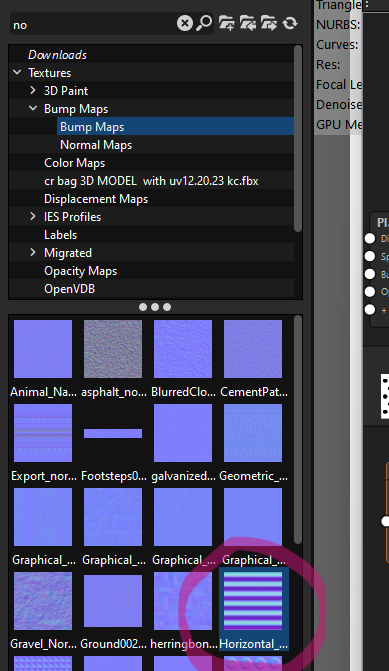Expand the Migrated folder
The height and width of the screenshot is (671, 389).
click(33, 252)
